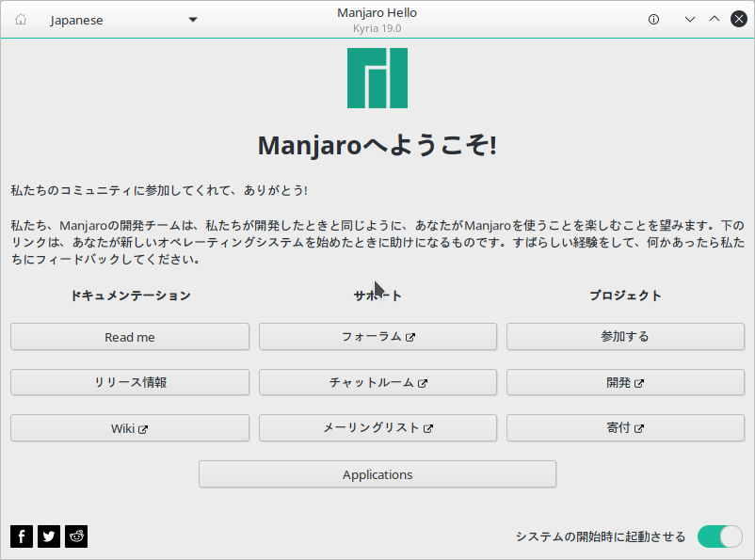Screen dimensions: 755x560
Task: Open the Reddit page icon
Action: tap(76, 536)
